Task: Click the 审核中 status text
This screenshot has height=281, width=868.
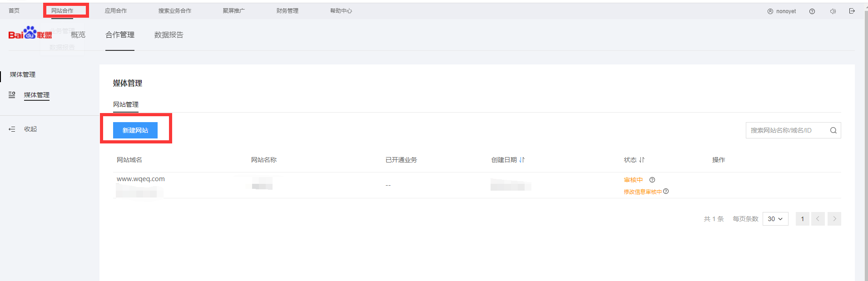Action: [x=633, y=180]
